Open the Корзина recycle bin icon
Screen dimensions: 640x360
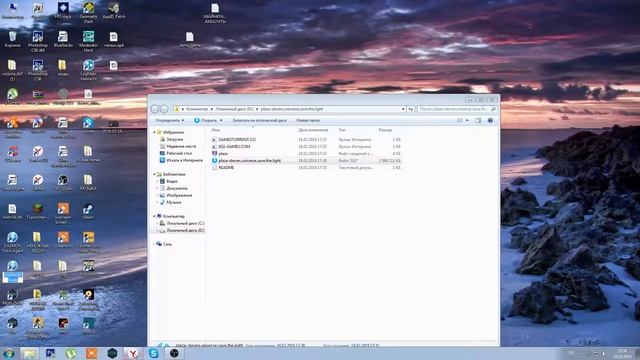[x=12, y=40]
